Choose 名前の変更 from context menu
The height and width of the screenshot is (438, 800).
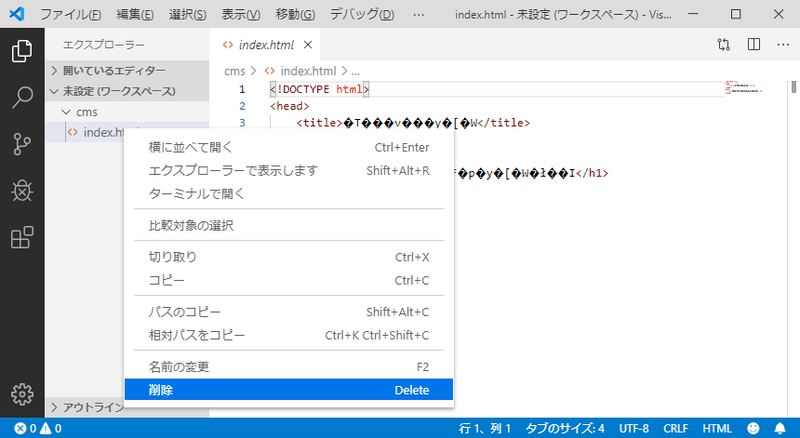click(x=289, y=367)
